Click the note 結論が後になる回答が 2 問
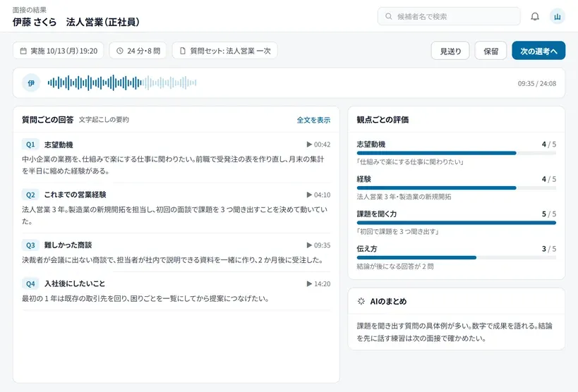 (x=395, y=267)
